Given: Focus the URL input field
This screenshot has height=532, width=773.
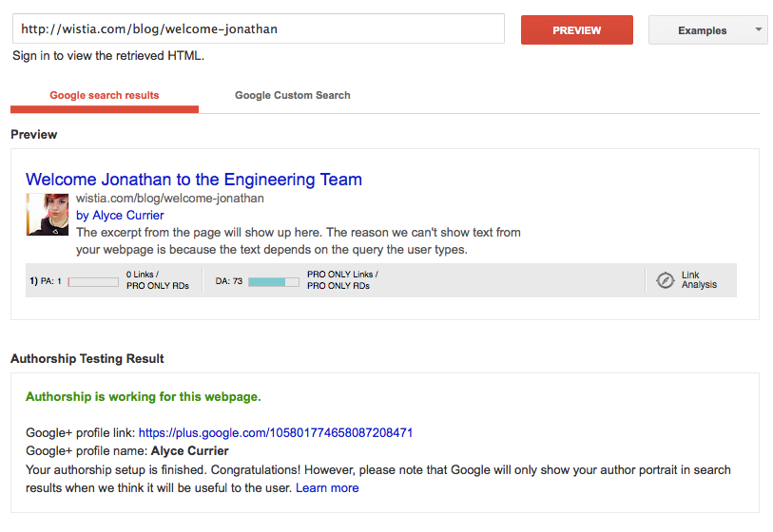Looking at the screenshot, I should (x=259, y=28).
